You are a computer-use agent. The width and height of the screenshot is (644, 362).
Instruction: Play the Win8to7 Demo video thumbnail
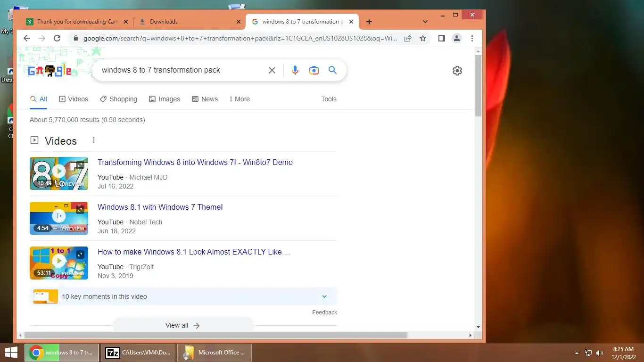pyautogui.click(x=59, y=173)
